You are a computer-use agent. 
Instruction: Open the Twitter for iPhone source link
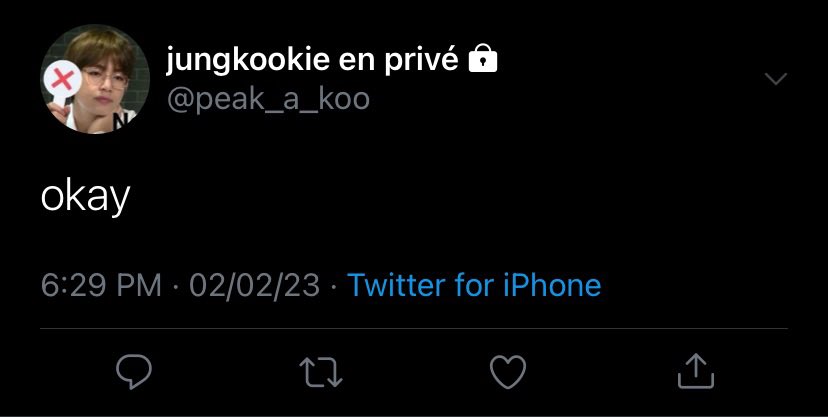pyautogui.click(x=474, y=285)
